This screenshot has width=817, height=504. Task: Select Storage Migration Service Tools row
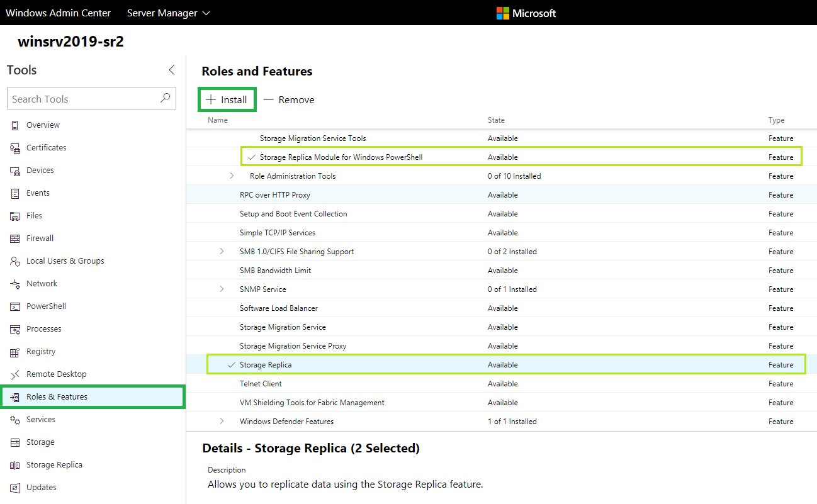pyautogui.click(x=502, y=138)
